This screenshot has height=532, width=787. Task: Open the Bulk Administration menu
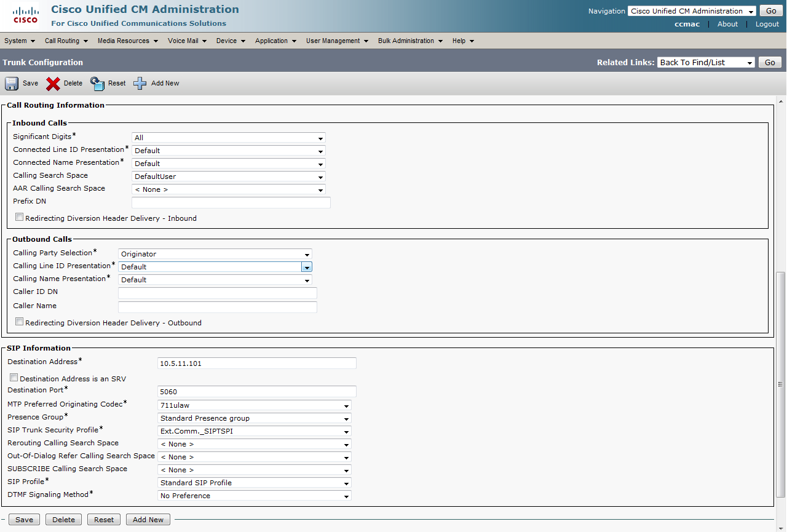click(x=410, y=41)
